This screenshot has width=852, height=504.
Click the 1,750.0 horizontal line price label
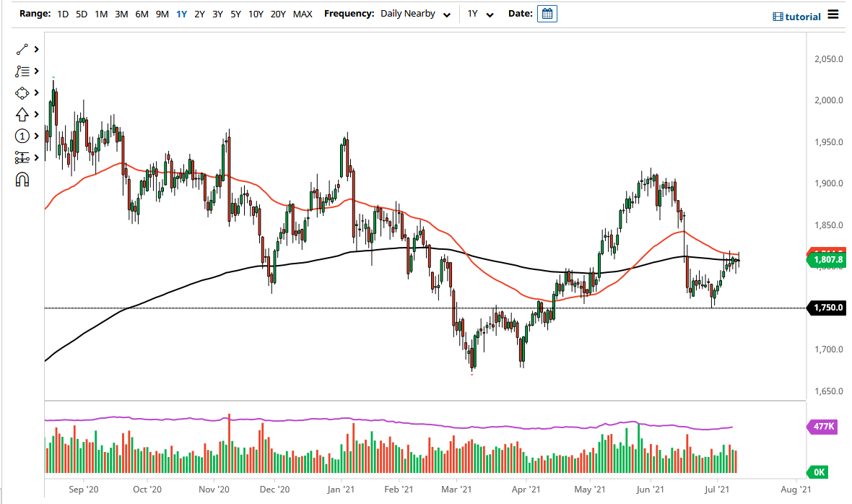(827, 308)
